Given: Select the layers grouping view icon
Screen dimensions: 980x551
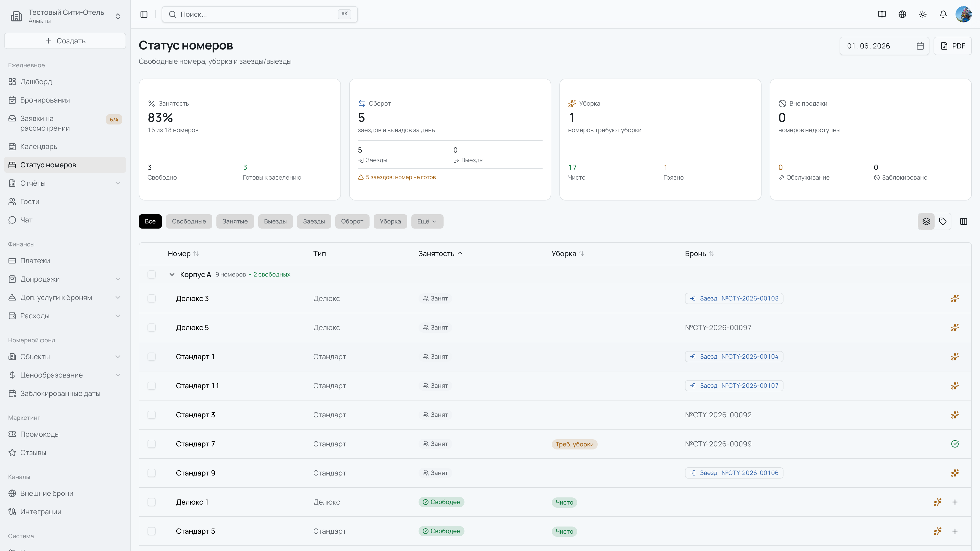Looking at the screenshot, I should click(x=926, y=221).
